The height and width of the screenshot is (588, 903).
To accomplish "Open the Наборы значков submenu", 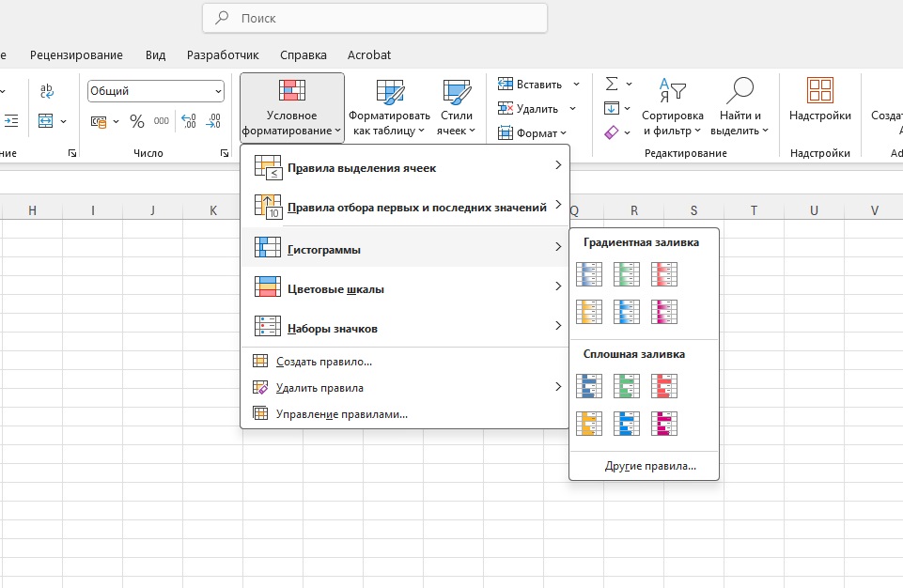I will point(405,327).
